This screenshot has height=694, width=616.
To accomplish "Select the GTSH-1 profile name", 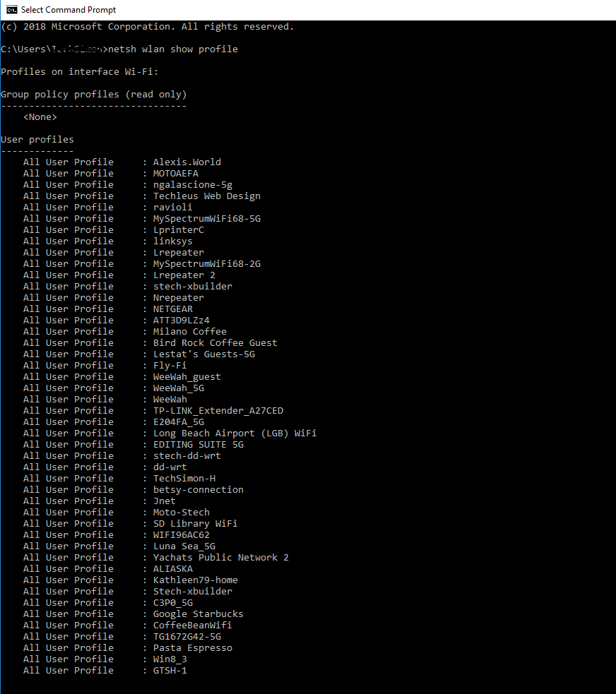I will coord(170,671).
